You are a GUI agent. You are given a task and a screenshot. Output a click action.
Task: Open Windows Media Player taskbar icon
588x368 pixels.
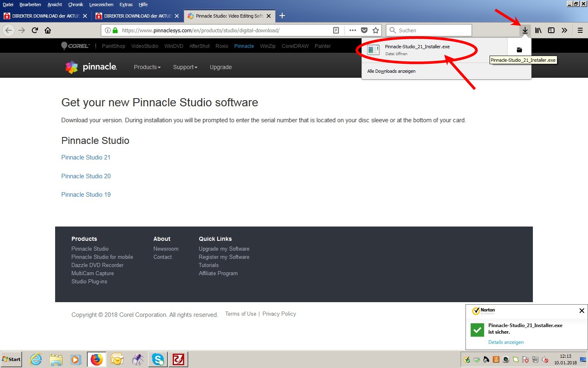(x=76, y=359)
